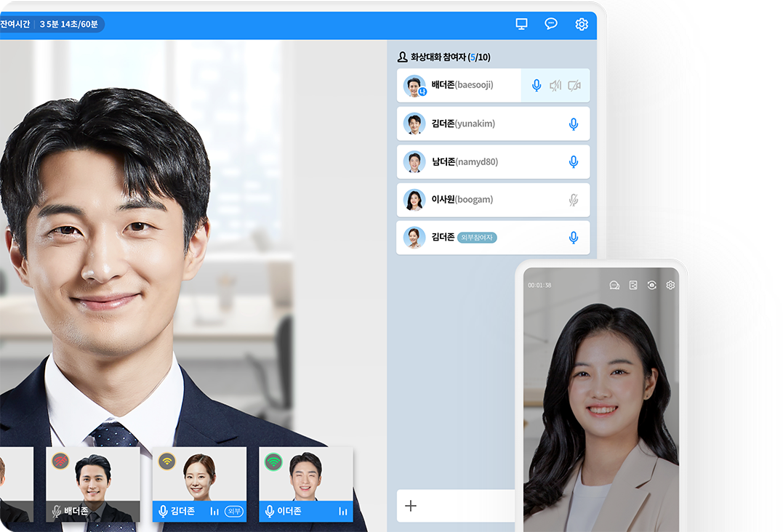The image size is (783, 532).
Task: Toggle 배더존(baesooji) microphone icon
Action: (537, 85)
